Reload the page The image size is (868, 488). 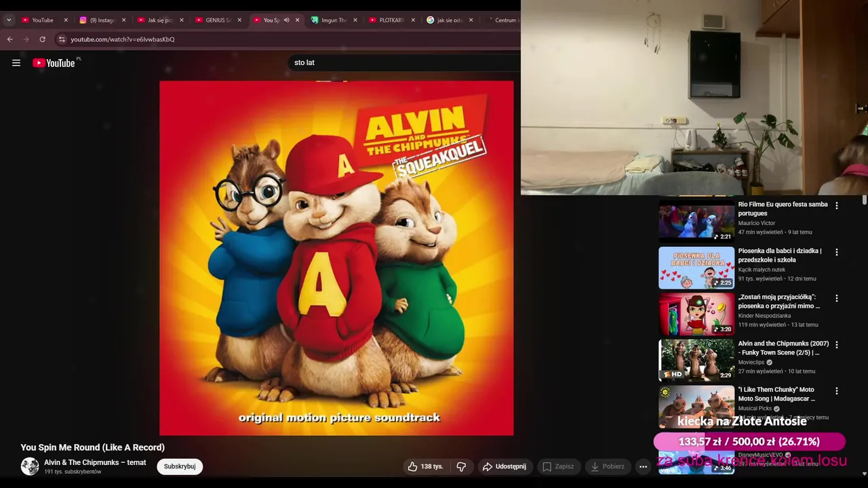(43, 39)
